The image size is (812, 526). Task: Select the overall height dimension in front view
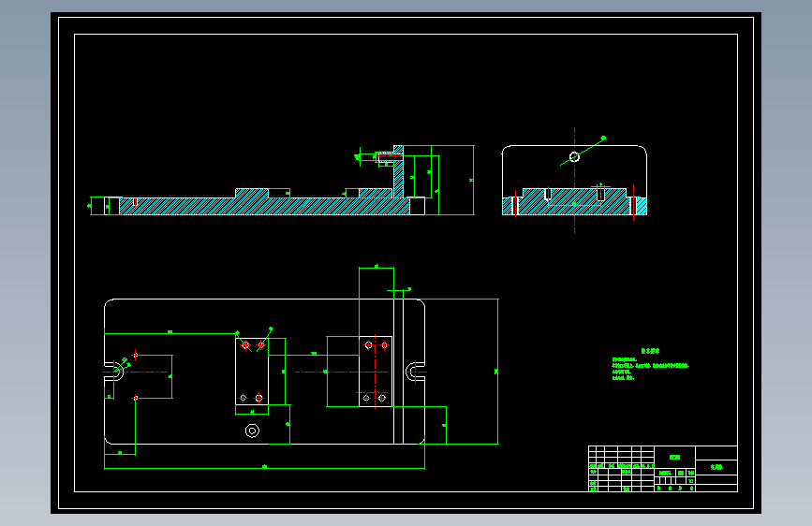(x=473, y=180)
